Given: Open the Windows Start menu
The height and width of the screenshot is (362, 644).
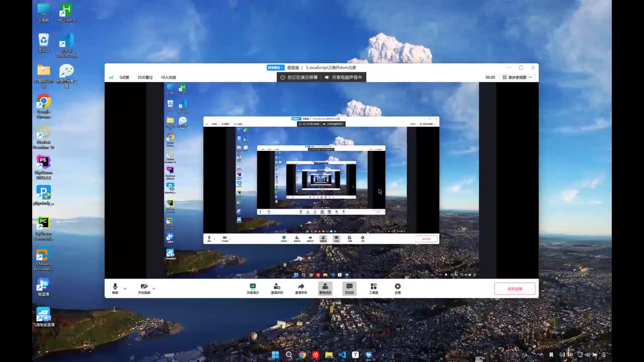Looking at the screenshot, I should tap(275, 355).
